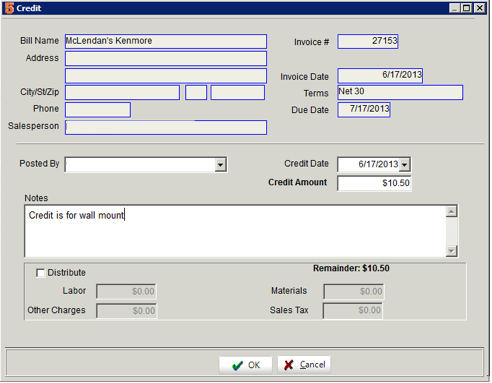This screenshot has height=383, width=492.
Task: Open the Credit Date calendar dropdown
Action: pyautogui.click(x=404, y=164)
